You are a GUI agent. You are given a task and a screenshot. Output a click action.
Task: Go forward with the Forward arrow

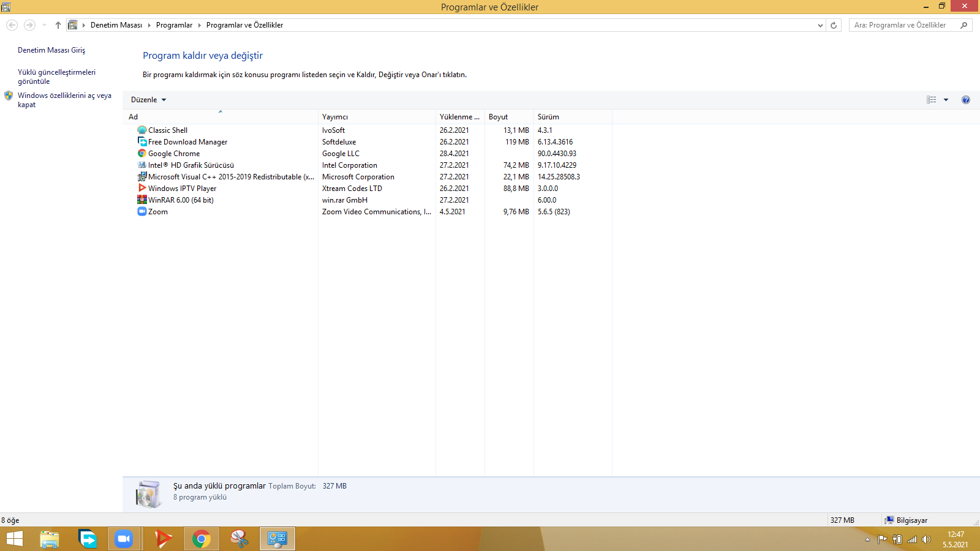click(29, 25)
